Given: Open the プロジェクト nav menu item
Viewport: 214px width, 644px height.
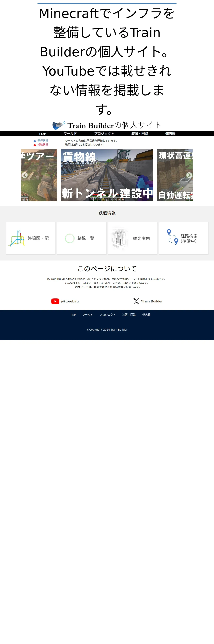Looking at the screenshot, I should pyautogui.click(x=104, y=134).
